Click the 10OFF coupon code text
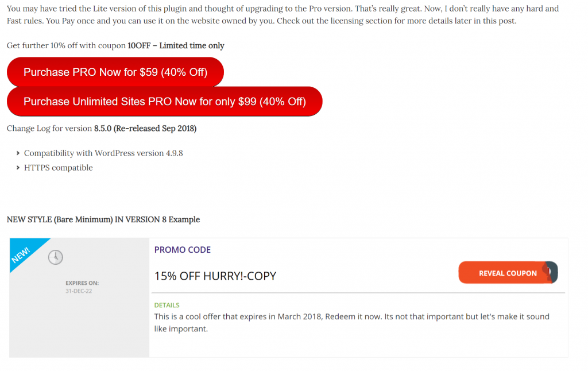The width and height of the screenshot is (588, 371). (x=139, y=46)
